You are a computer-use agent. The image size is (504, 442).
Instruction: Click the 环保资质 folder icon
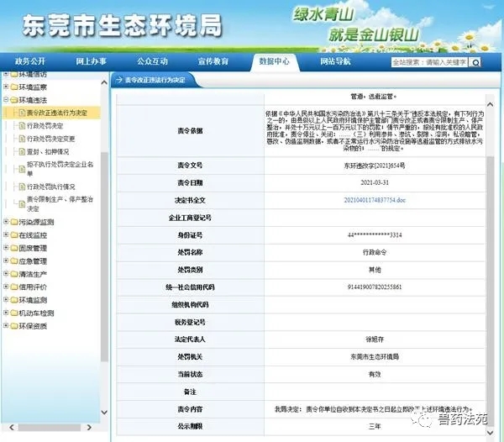[13, 326]
